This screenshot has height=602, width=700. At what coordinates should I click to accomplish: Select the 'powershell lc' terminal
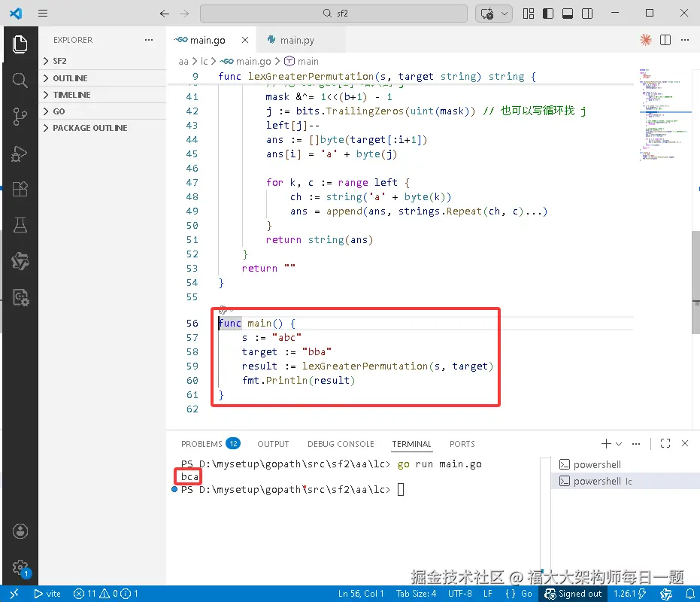[x=626, y=482]
